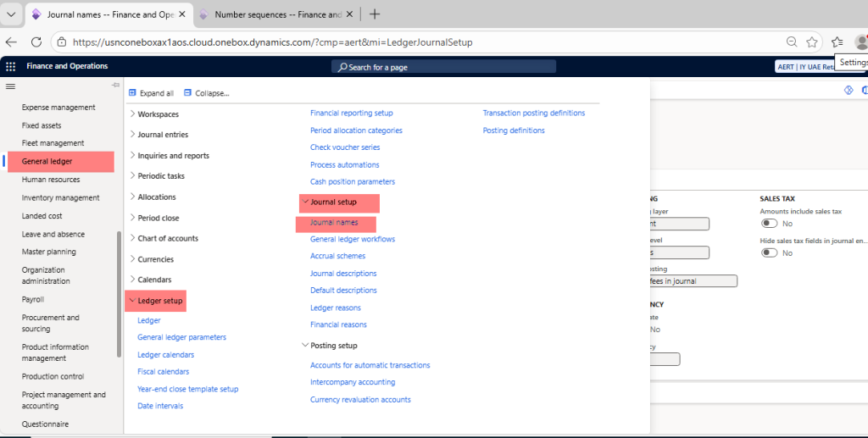Viewport: 868px width, 438px height.
Task: Pin the navigation pane with pin icon
Action: pos(115,86)
